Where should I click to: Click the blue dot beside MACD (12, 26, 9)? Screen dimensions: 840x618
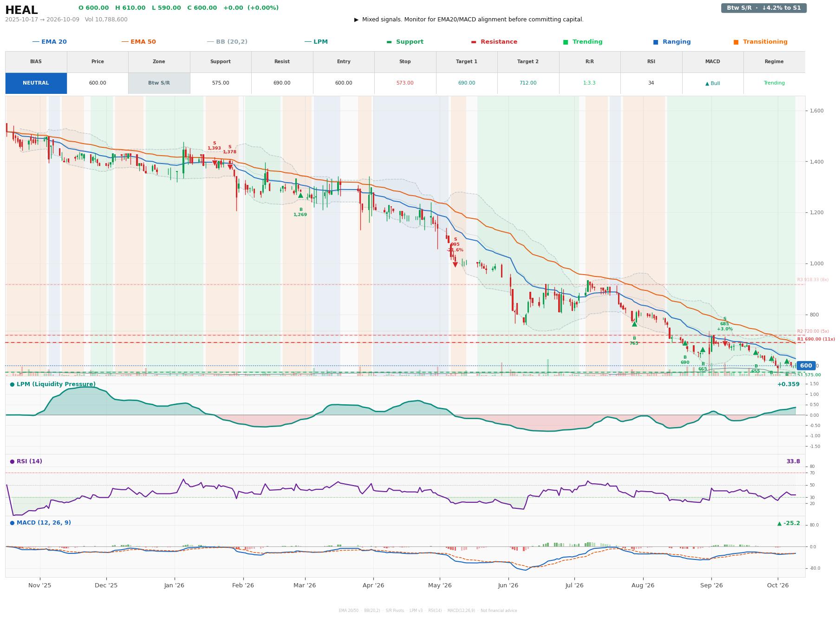click(12, 523)
